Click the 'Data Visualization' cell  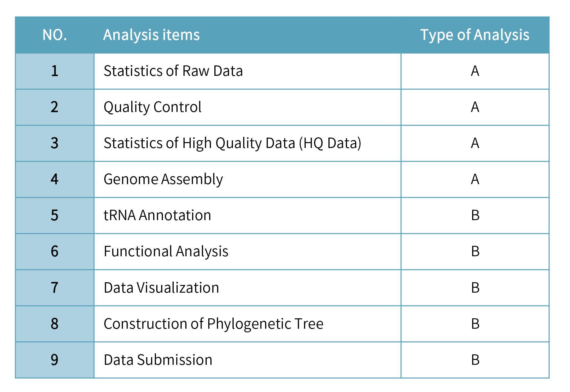[161, 288]
